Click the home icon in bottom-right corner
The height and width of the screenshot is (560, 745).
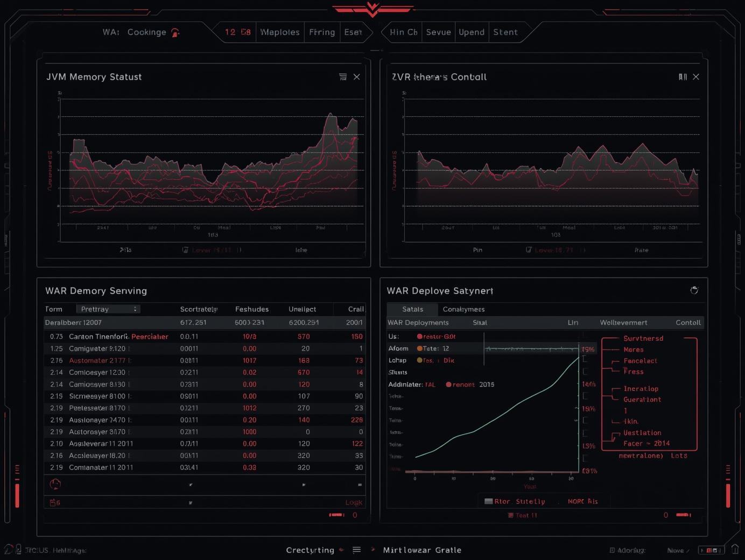coord(735,550)
